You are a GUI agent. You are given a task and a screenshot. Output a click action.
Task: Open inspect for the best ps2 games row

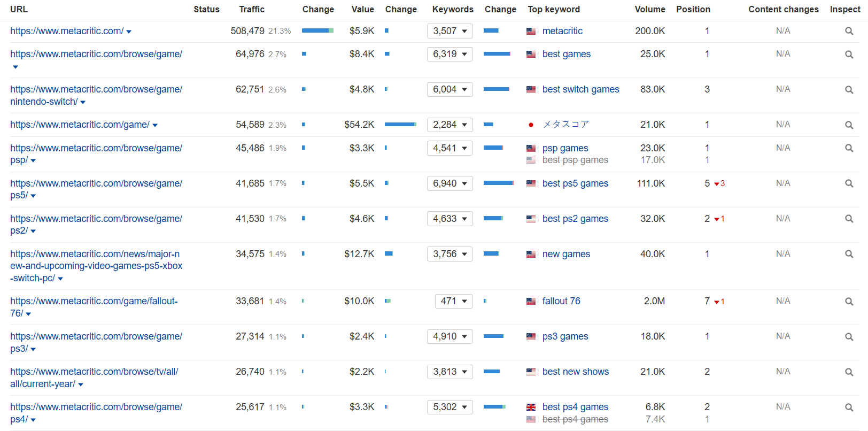[849, 219]
